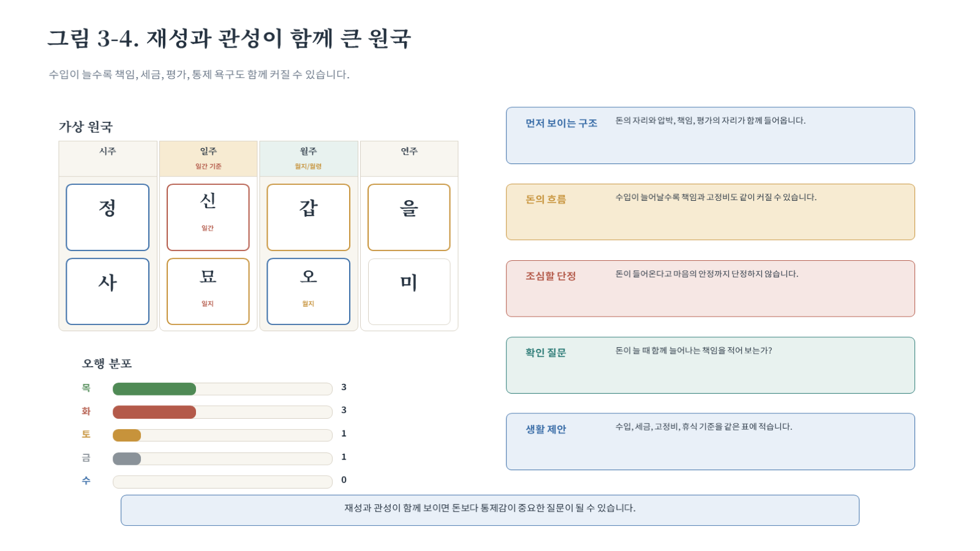The height and width of the screenshot is (551, 980).
Task: Select the '미' branch card
Action: (x=409, y=291)
